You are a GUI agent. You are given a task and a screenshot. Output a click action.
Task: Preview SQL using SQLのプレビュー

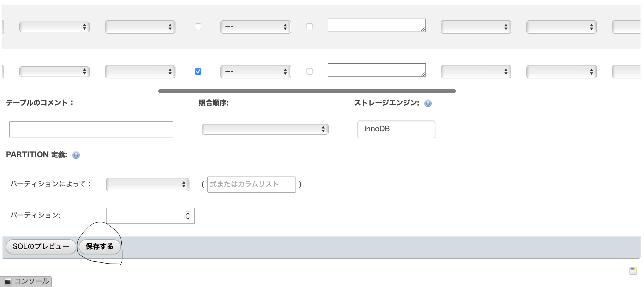(x=41, y=246)
